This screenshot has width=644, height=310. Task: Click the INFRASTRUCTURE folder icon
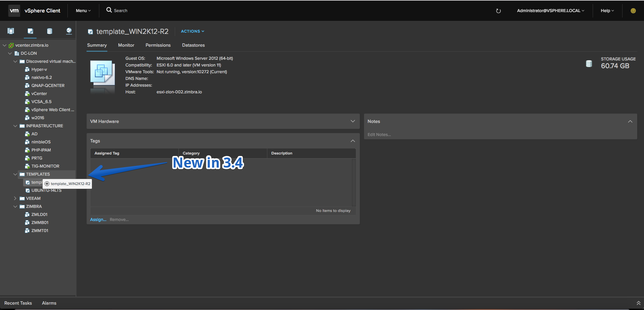coord(22,126)
